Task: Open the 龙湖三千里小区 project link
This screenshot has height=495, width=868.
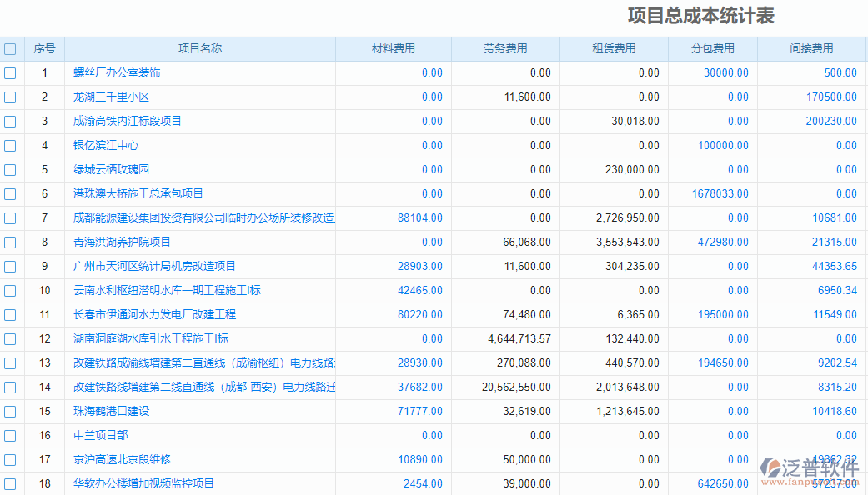Action: [111, 97]
